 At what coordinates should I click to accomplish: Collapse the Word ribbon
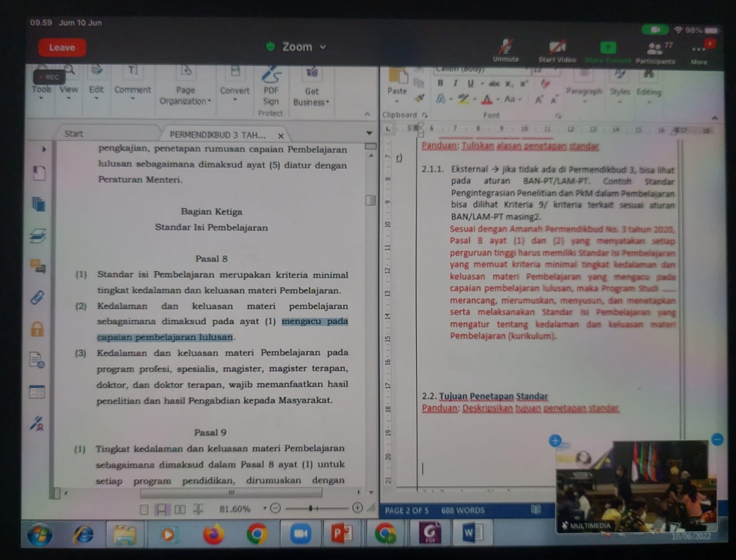point(714,117)
